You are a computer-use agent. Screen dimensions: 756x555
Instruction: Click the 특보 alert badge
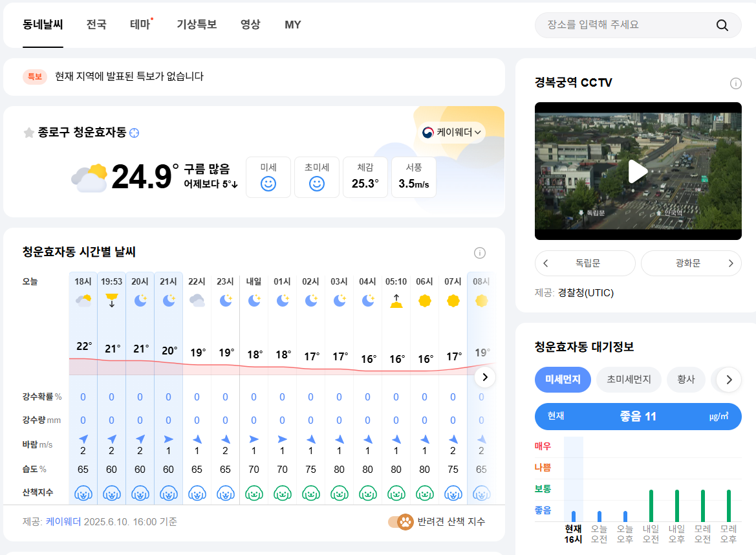click(35, 77)
